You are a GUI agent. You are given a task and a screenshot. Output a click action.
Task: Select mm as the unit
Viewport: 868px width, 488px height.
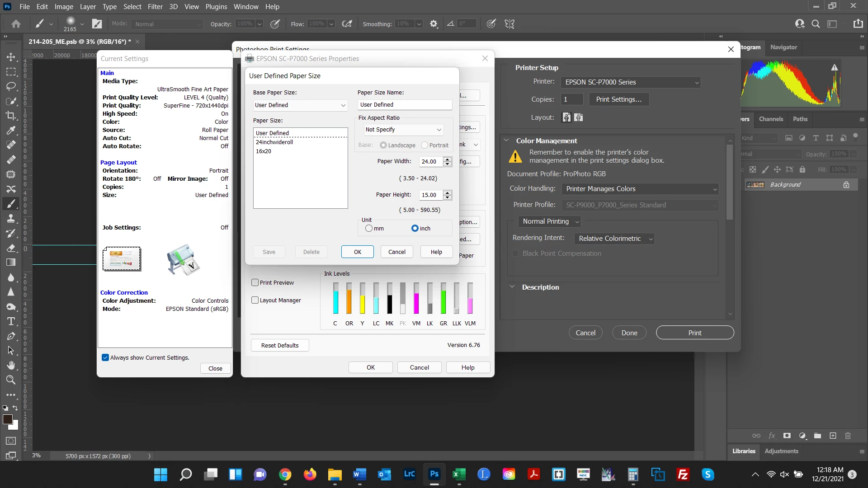[x=369, y=228]
